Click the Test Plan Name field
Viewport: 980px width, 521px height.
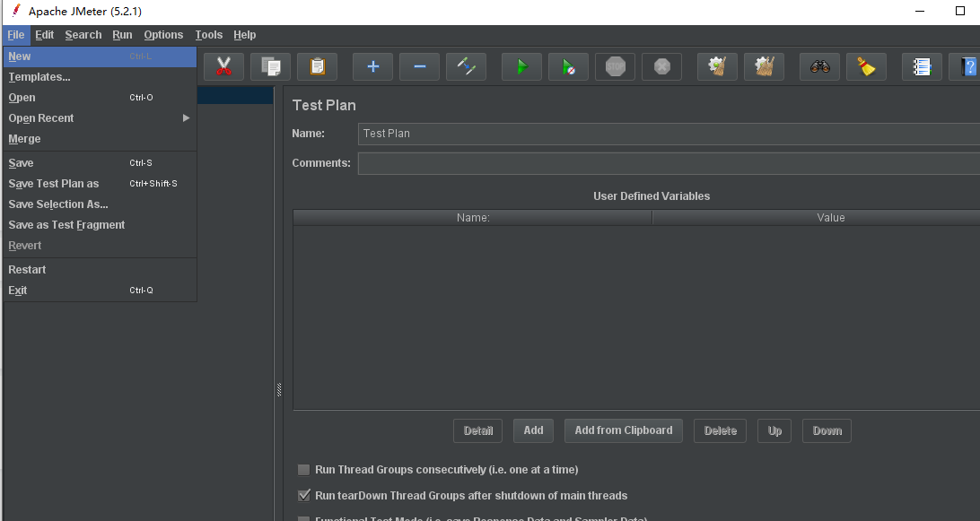[669, 134]
